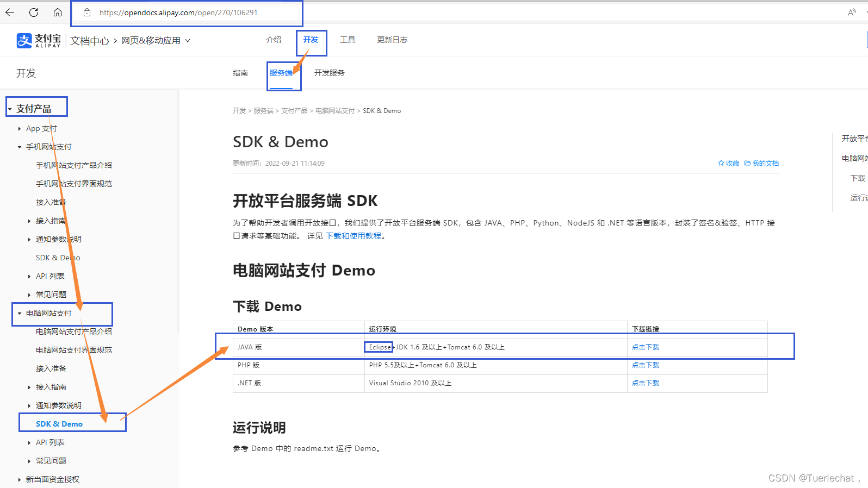The image size is (868, 488).
Task: Click 点击下载 for PHP 版 demo
Action: tap(646, 365)
